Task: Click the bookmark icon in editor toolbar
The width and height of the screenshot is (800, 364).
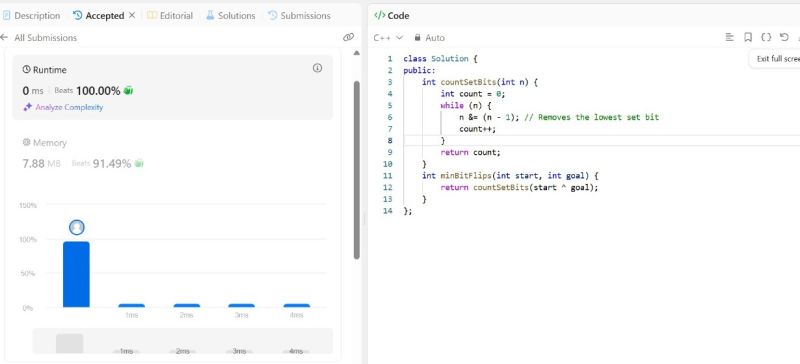Action: (748, 37)
